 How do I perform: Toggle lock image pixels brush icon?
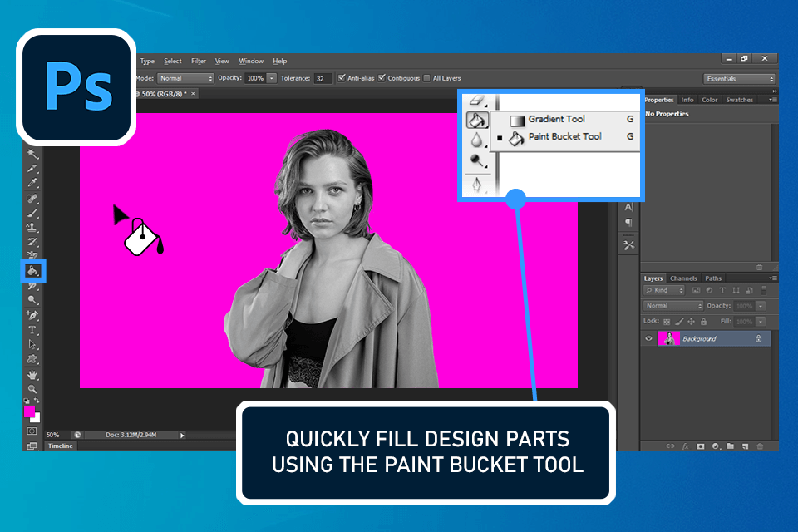[679, 322]
